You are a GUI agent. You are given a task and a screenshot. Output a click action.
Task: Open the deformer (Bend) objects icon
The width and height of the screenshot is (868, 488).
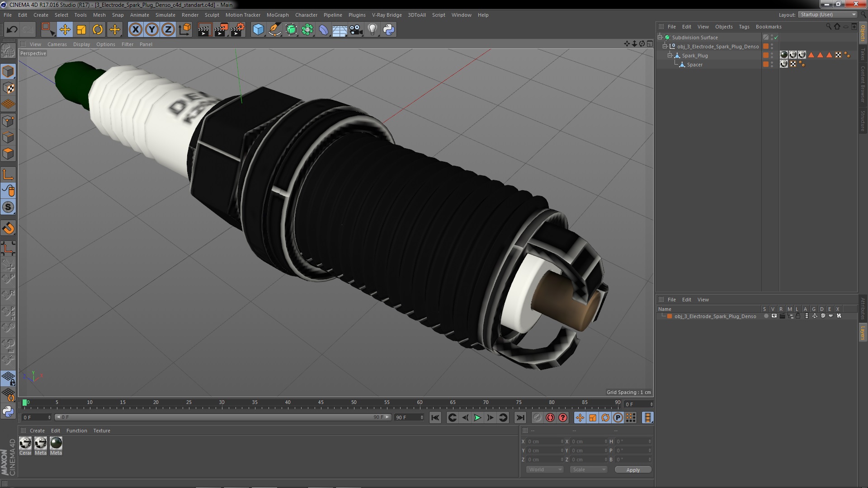(324, 30)
